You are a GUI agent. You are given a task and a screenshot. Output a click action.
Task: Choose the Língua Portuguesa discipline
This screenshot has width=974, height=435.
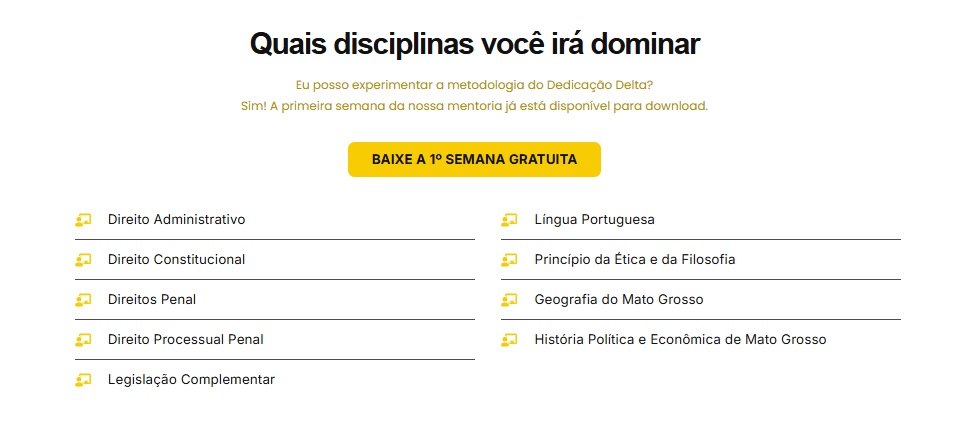click(594, 220)
